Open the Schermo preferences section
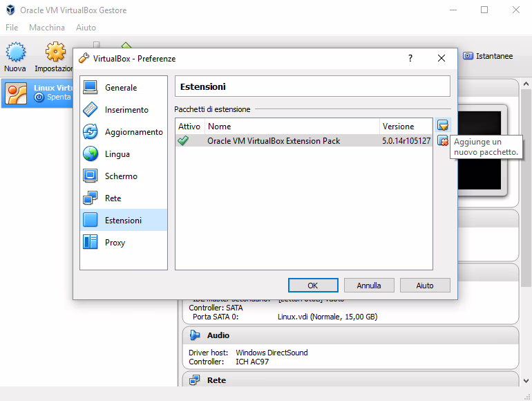The image size is (532, 401). pyautogui.click(x=124, y=176)
